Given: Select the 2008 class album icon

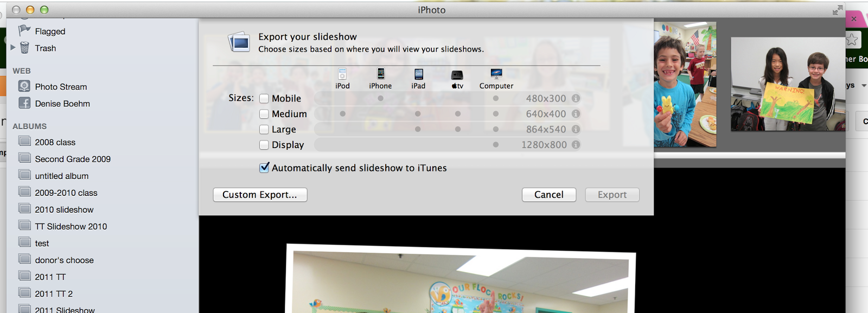Looking at the screenshot, I should pyautogui.click(x=24, y=142).
